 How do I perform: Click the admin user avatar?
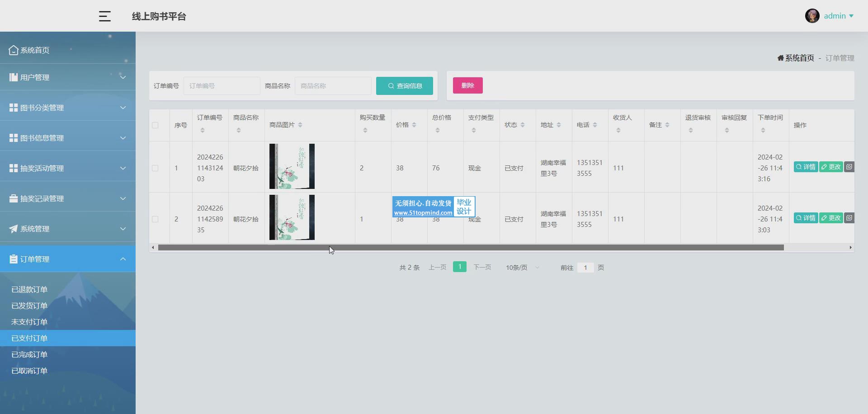tap(812, 16)
